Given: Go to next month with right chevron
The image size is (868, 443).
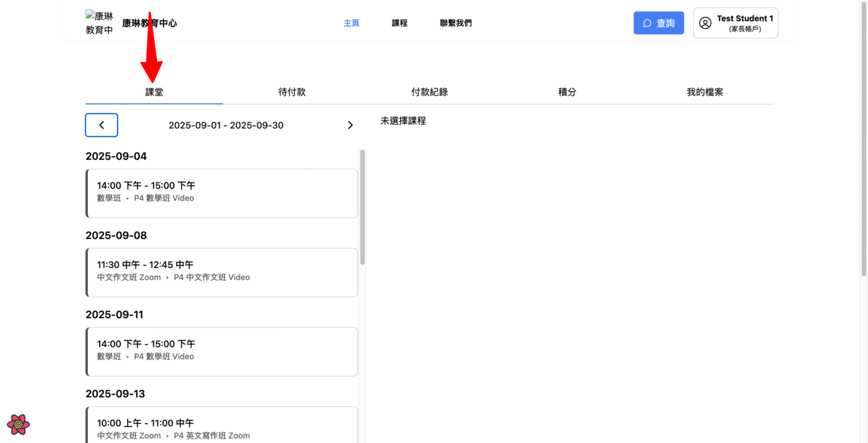Looking at the screenshot, I should (x=350, y=125).
